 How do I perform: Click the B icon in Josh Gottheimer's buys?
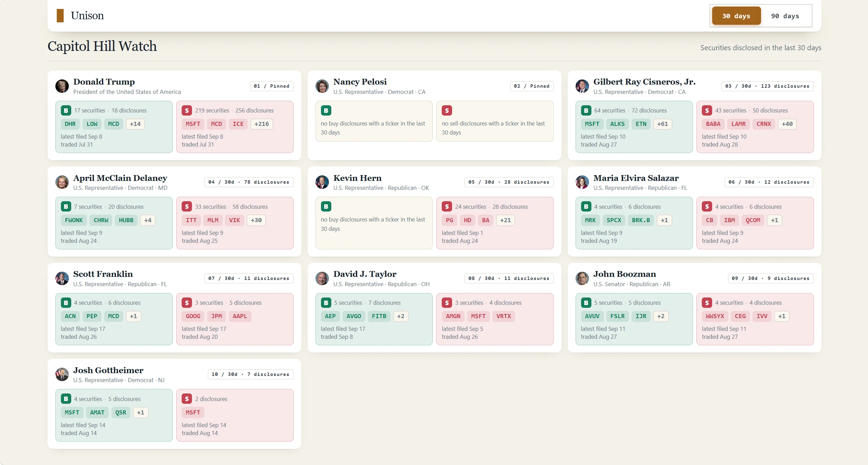(x=66, y=399)
